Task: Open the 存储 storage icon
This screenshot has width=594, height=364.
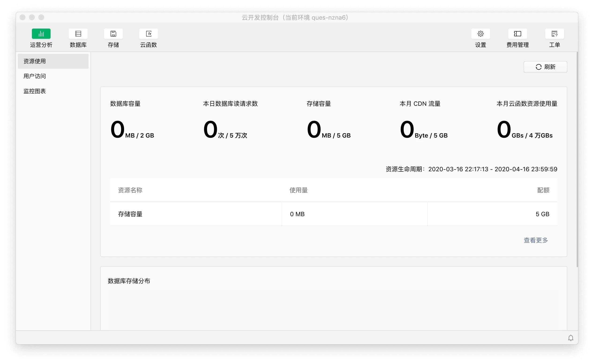Action: pos(113,34)
